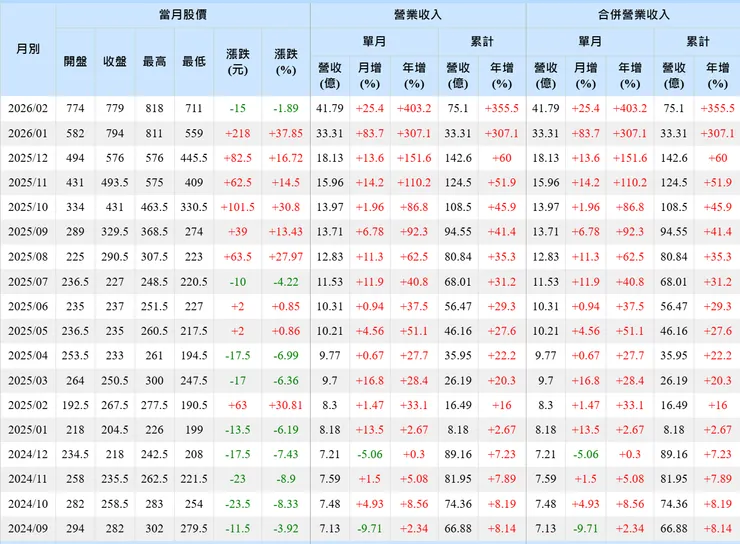Viewport: 740px width, 544px height.
Task: Click the -7.43 percent change cell
Action: point(286,454)
